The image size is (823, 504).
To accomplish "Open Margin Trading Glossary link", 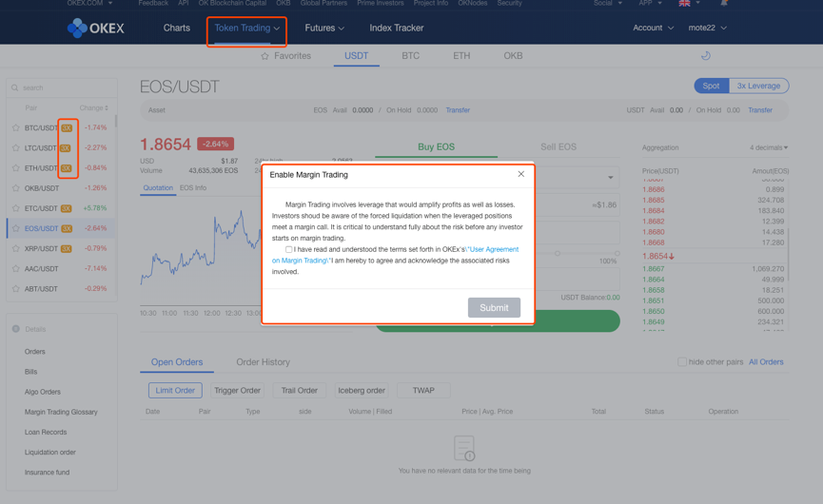I will coord(61,412).
